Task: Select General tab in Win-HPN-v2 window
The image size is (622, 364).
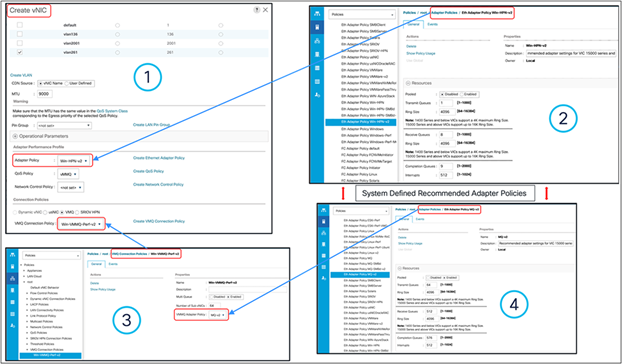Action: 413,25
